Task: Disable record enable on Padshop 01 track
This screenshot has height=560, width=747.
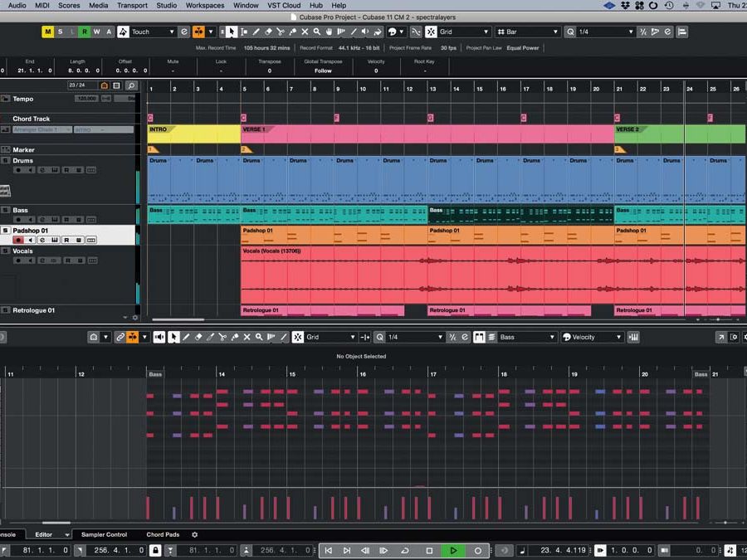Action: point(18,240)
